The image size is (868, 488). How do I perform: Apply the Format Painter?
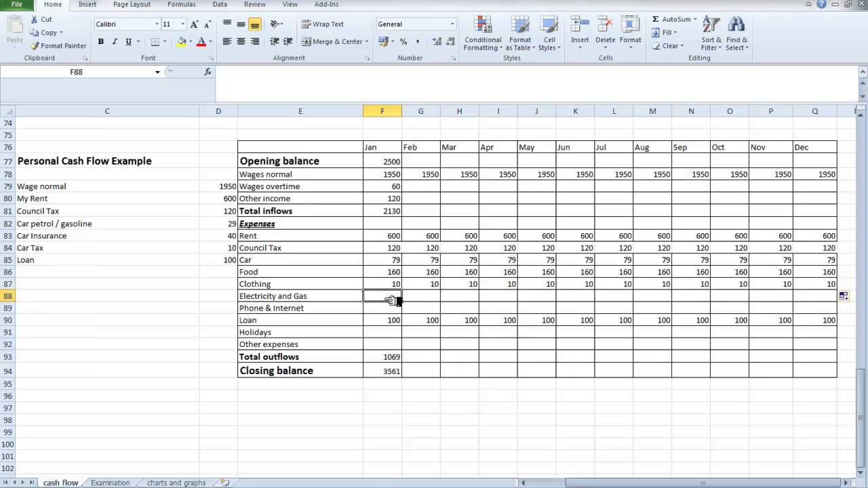click(x=59, y=45)
